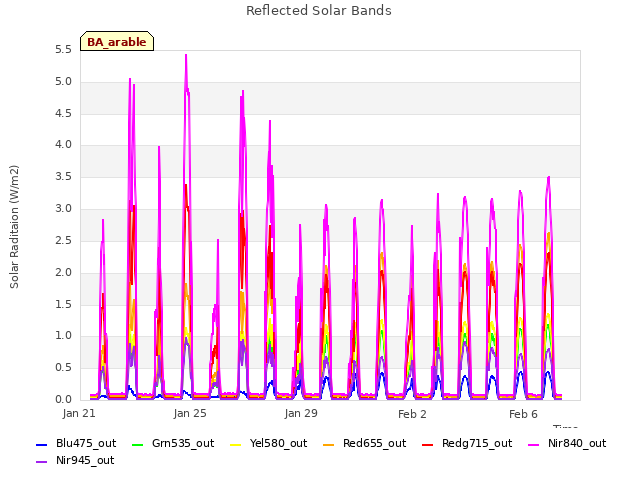
Task: Click the yellow Yel580_out color marker
Action: click(x=236, y=444)
